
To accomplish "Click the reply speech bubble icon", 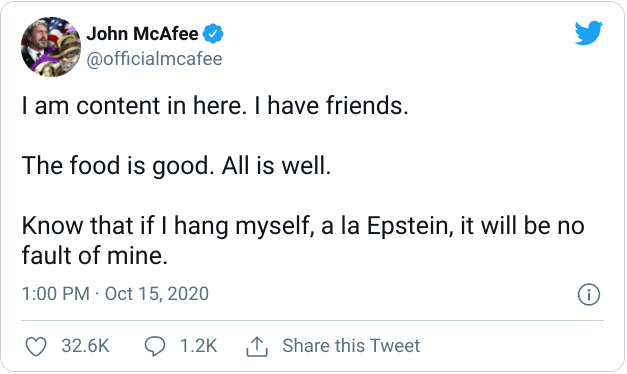I will pos(155,346).
